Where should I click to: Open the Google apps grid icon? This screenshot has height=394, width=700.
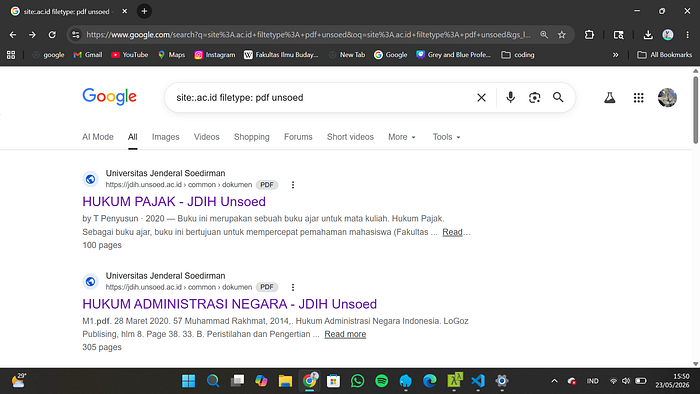[638, 98]
